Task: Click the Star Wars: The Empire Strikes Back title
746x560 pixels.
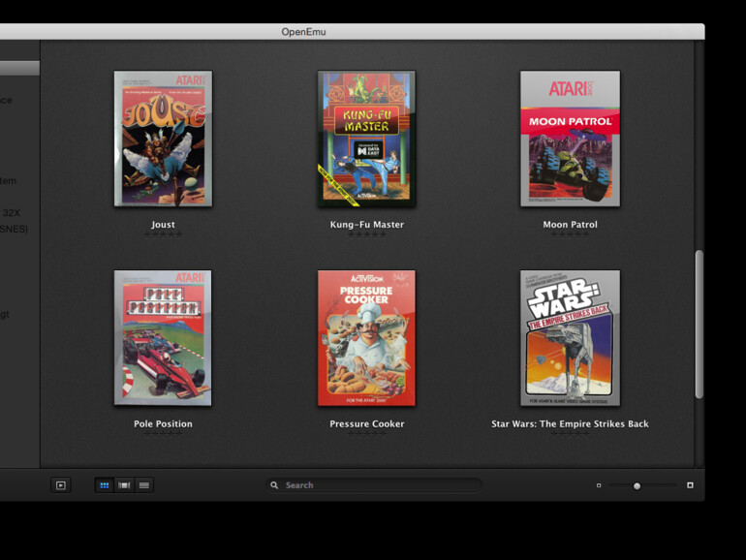Action: 570,424
